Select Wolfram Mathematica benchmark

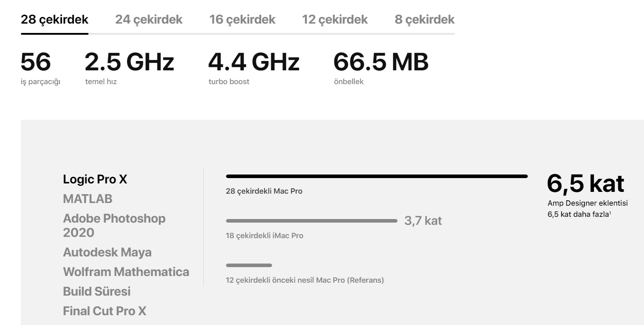pos(126,272)
